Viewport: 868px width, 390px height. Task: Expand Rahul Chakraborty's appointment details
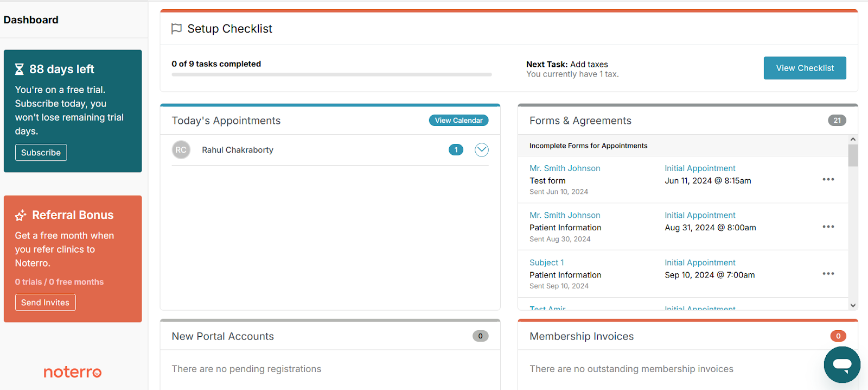[481, 149]
